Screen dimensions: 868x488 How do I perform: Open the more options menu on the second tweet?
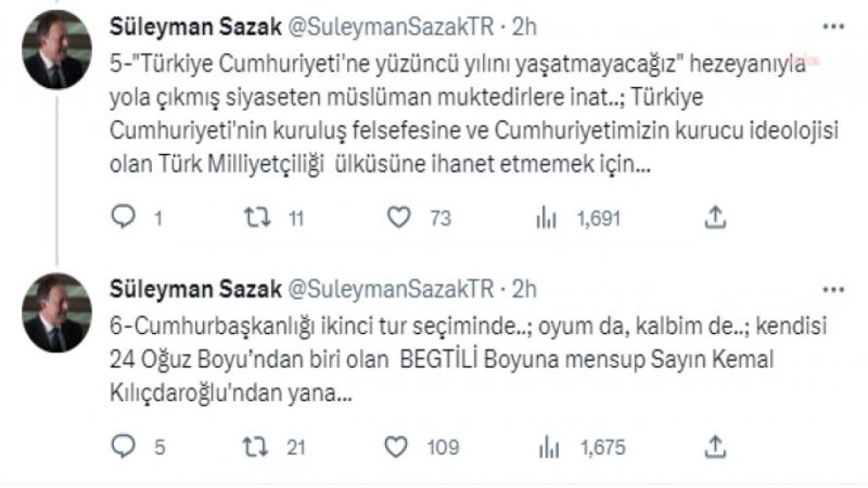click(833, 290)
